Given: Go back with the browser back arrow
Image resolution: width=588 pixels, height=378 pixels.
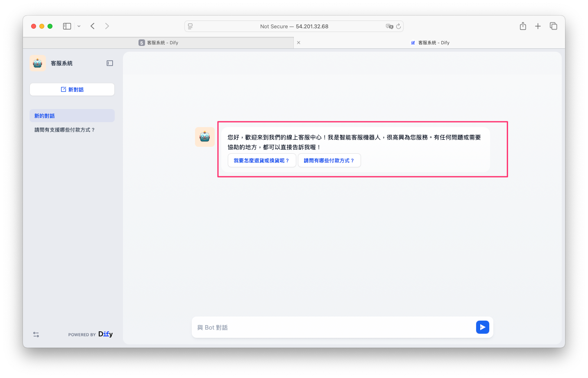Looking at the screenshot, I should 93,26.
